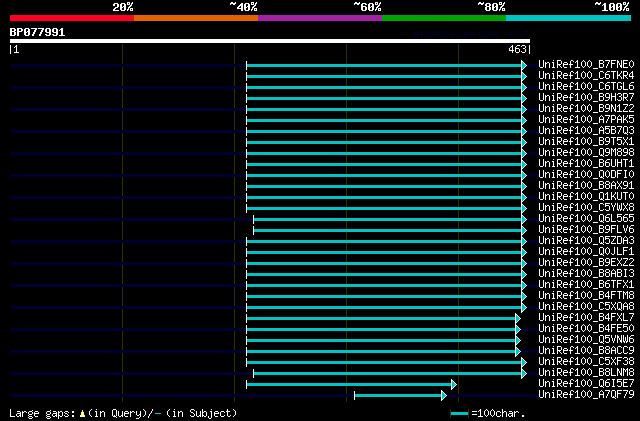
Task: Open hit UniRef100_B9N1Z2
Action: coord(586,109)
